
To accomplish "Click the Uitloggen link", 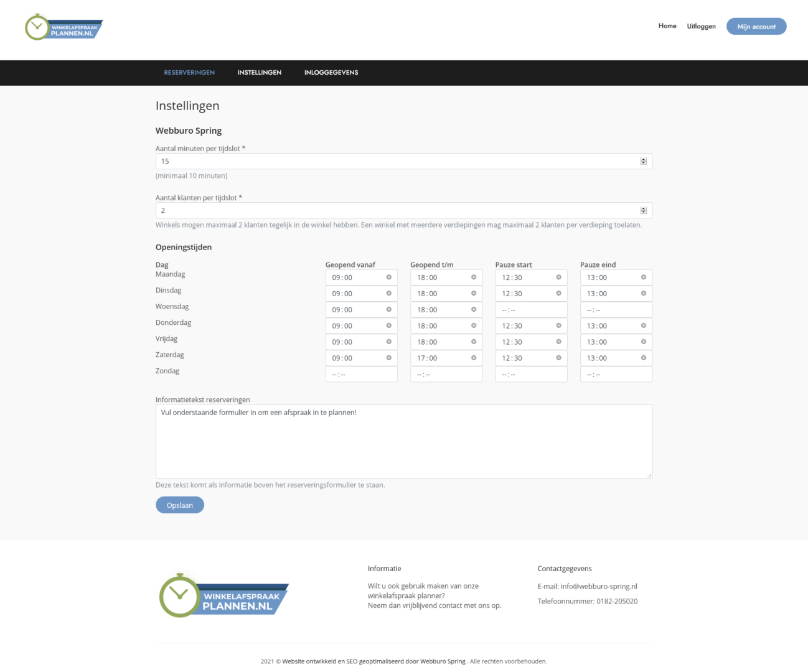I will (x=701, y=26).
